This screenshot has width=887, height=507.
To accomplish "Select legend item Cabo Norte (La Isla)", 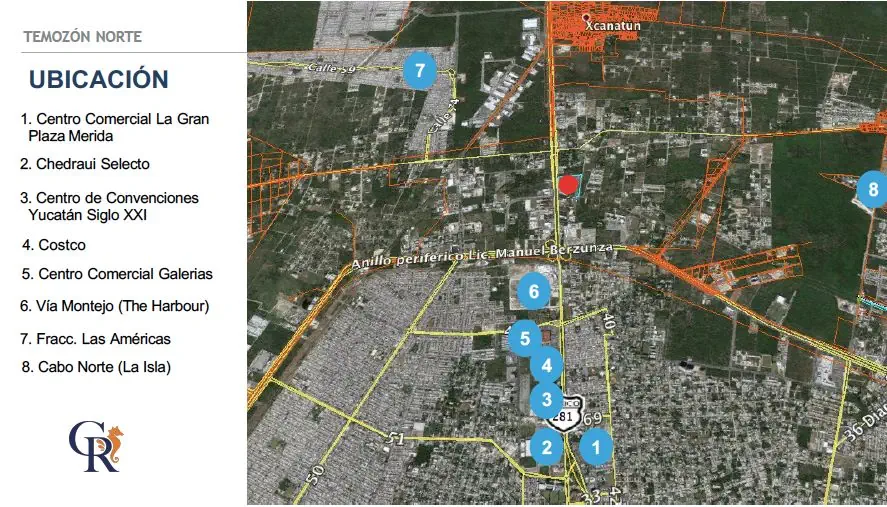I will [x=96, y=367].
